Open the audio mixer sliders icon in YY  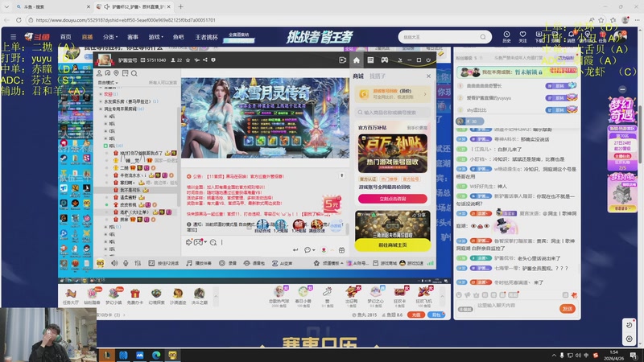pos(138,263)
